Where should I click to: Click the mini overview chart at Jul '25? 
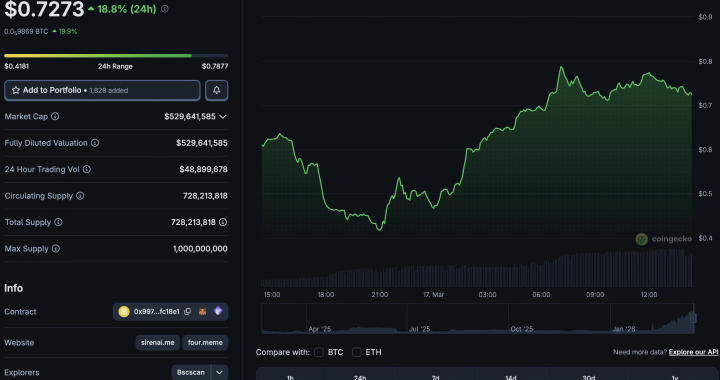pos(419,329)
